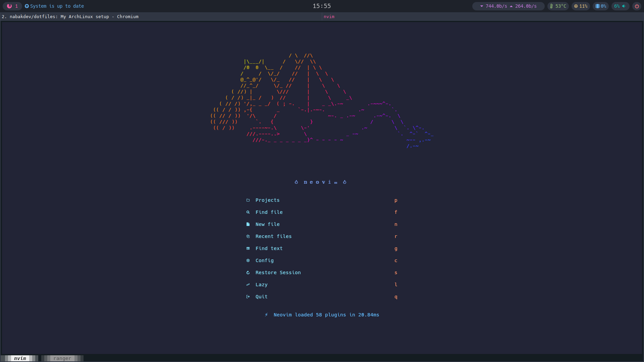Click the lightning bolt icon in footer
This screenshot has height=362, width=644.
point(266,315)
